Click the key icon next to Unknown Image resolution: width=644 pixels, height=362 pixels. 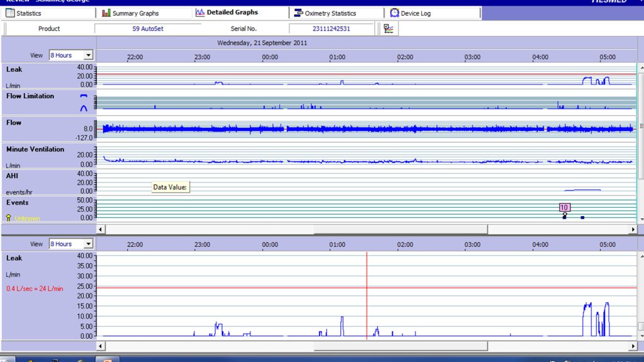[9, 218]
